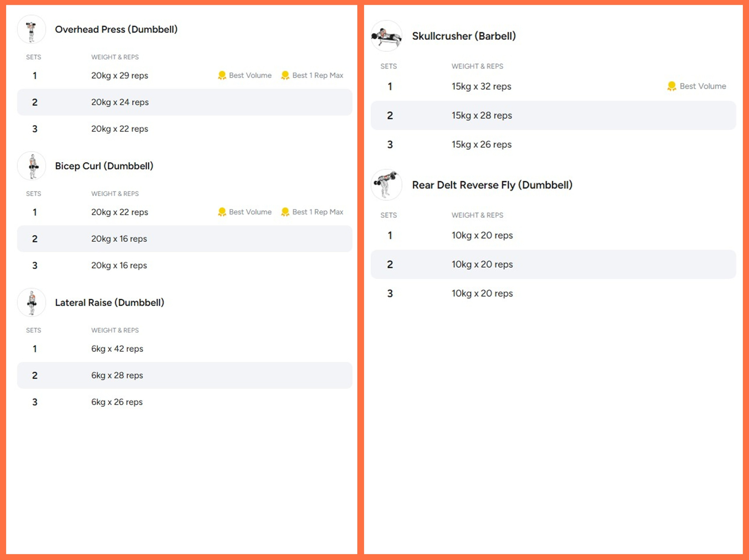Open the Skullcrusher (Barbell) title
Image resolution: width=749 pixels, height=560 pixels.
click(x=463, y=36)
